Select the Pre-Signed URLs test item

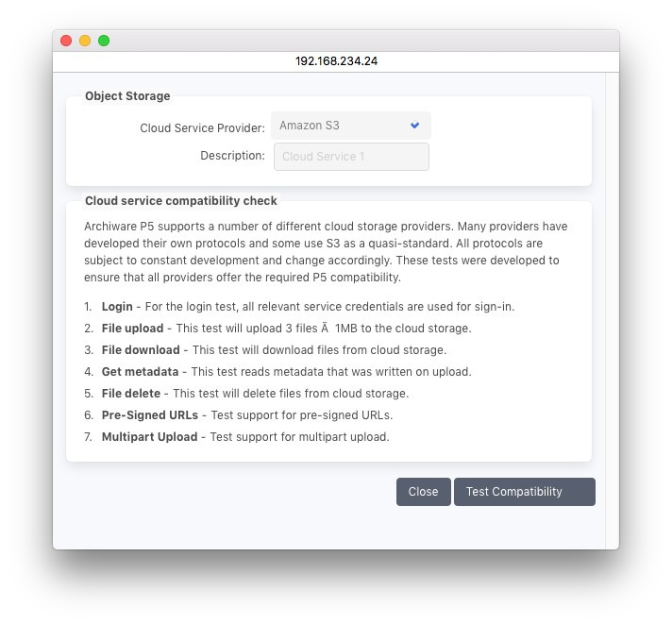[150, 415]
